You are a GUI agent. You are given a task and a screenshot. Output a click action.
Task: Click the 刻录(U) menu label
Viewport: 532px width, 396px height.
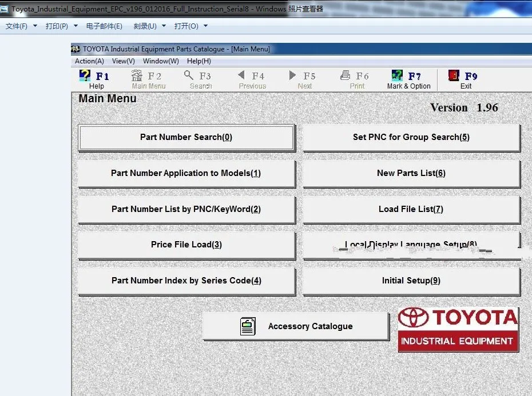click(145, 26)
